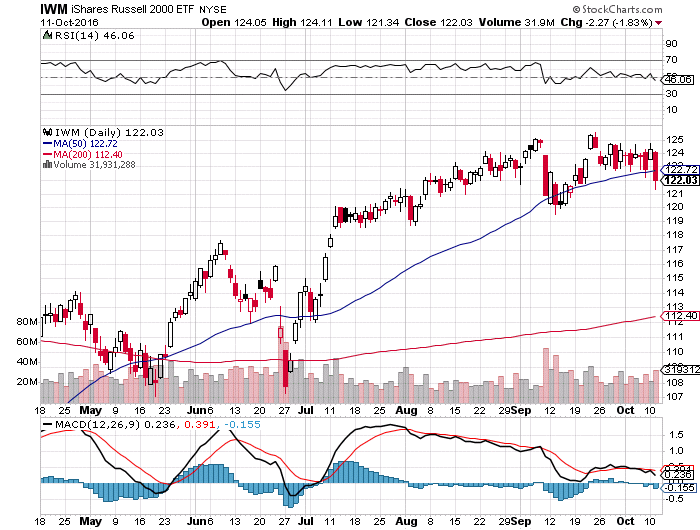This screenshot has height=530, width=700.
Task: Click the Oct label on price chart date axis
Action: click(625, 410)
